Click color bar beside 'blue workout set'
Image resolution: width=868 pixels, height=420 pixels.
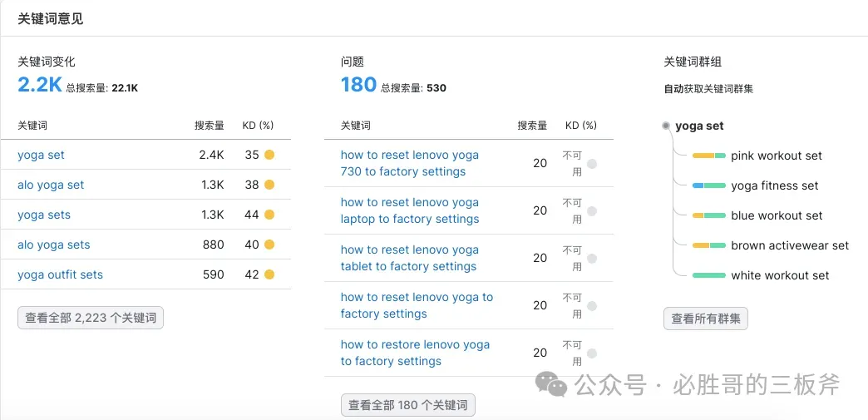click(x=708, y=215)
